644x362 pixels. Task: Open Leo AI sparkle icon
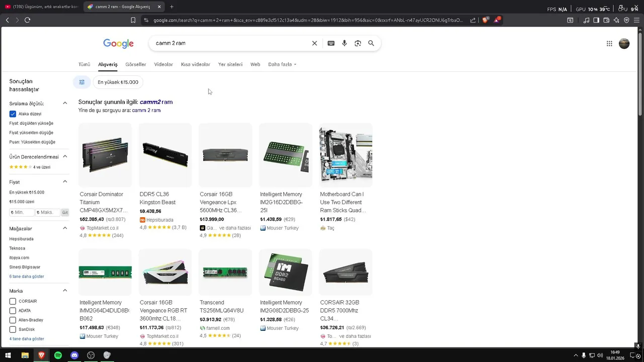[616, 20]
